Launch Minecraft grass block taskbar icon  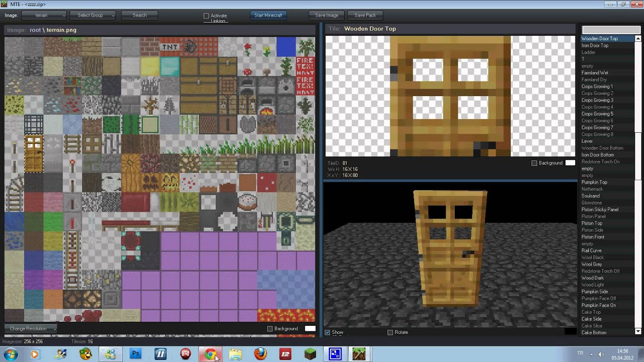[310, 354]
